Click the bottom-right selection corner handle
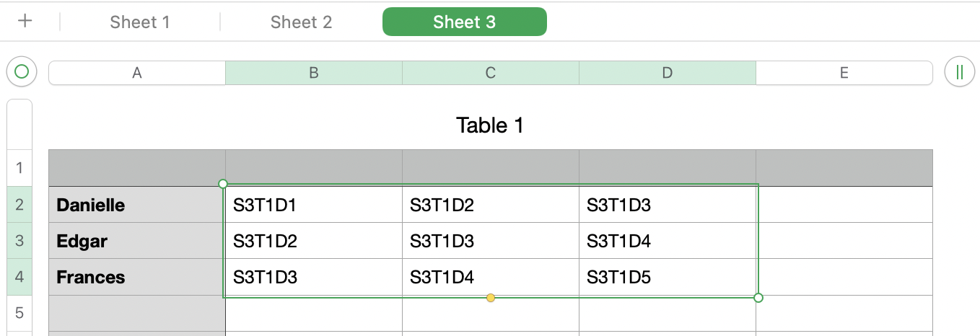 pos(758,298)
